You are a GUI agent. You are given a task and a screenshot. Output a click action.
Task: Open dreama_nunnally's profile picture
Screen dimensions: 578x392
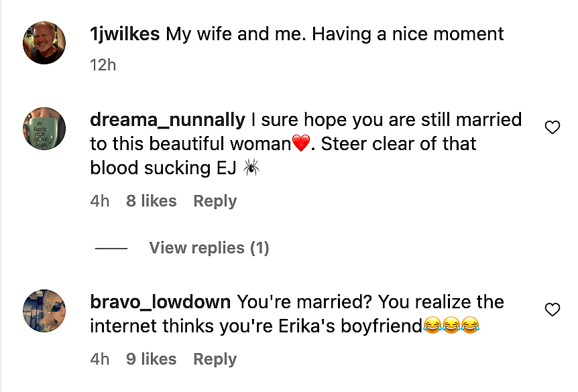pyautogui.click(x=44, y=127)
